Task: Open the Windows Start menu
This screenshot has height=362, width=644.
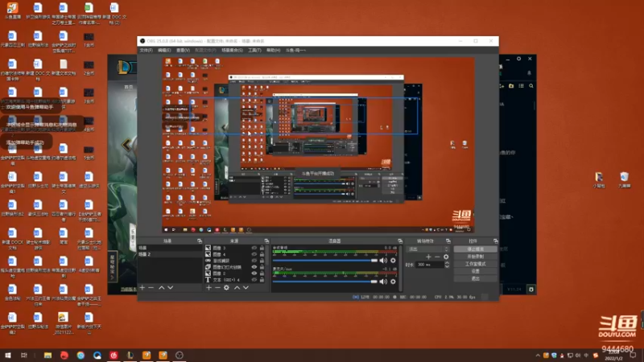Action: click(x=8, y=355)
